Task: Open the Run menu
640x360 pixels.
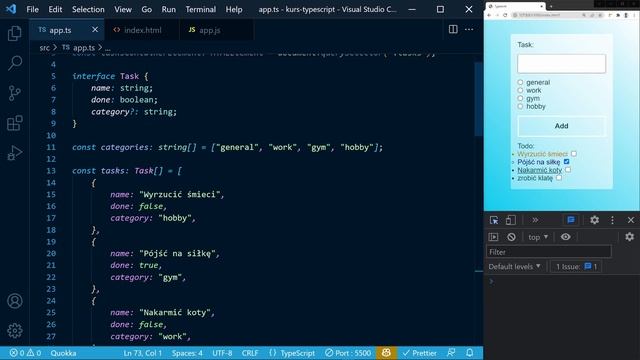Action: pos(169,9)
